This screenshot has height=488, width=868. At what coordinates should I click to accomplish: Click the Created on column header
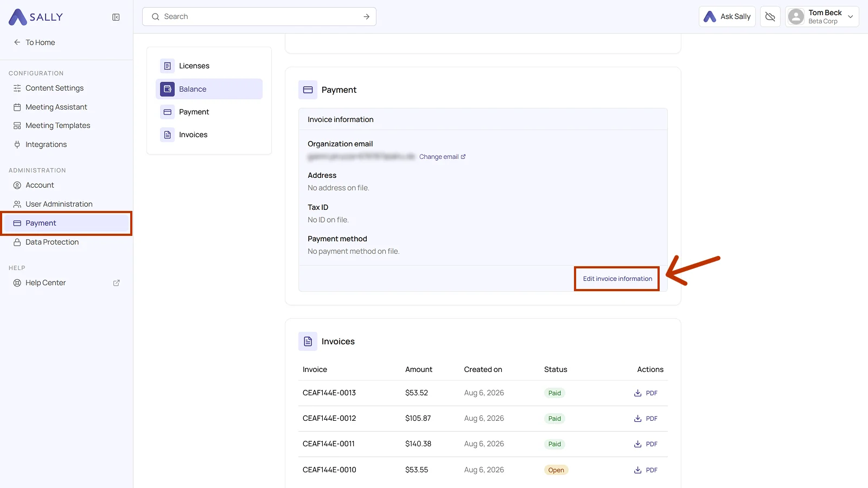[x=483, y=369]
